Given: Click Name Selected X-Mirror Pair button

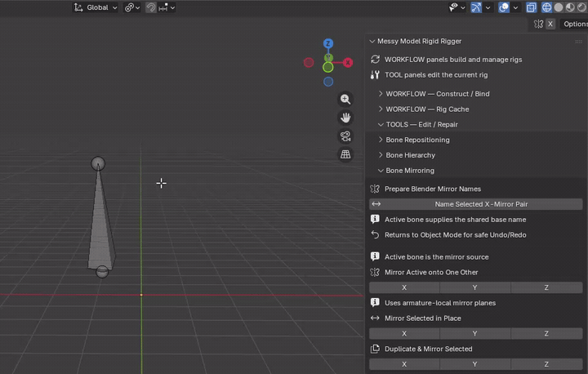Looking at the screenshot, I should click(x=476, y=204).
